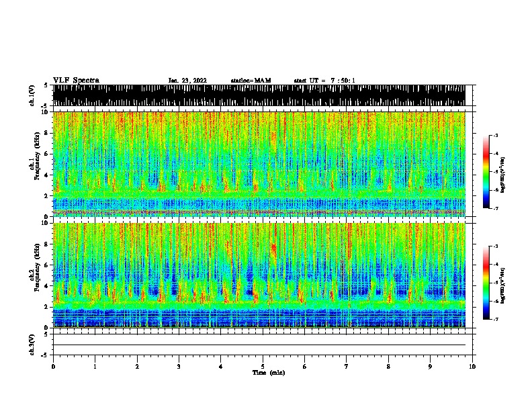Click inside the ch.1 spectrogram panel

pos(259,164)
